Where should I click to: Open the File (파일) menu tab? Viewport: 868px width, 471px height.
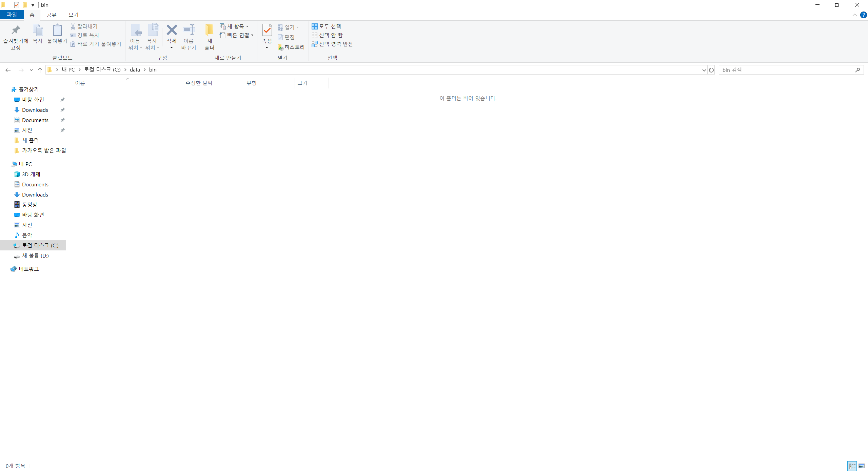coord(12,15)
